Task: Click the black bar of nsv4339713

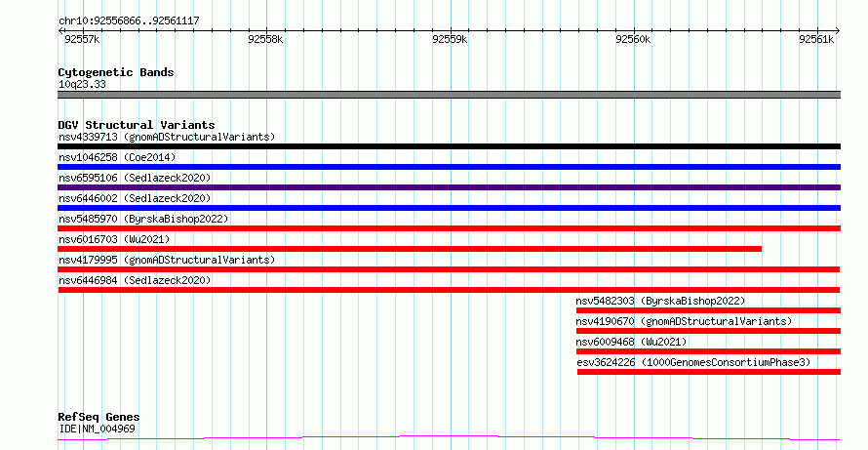Action: [x=449, y=146]
